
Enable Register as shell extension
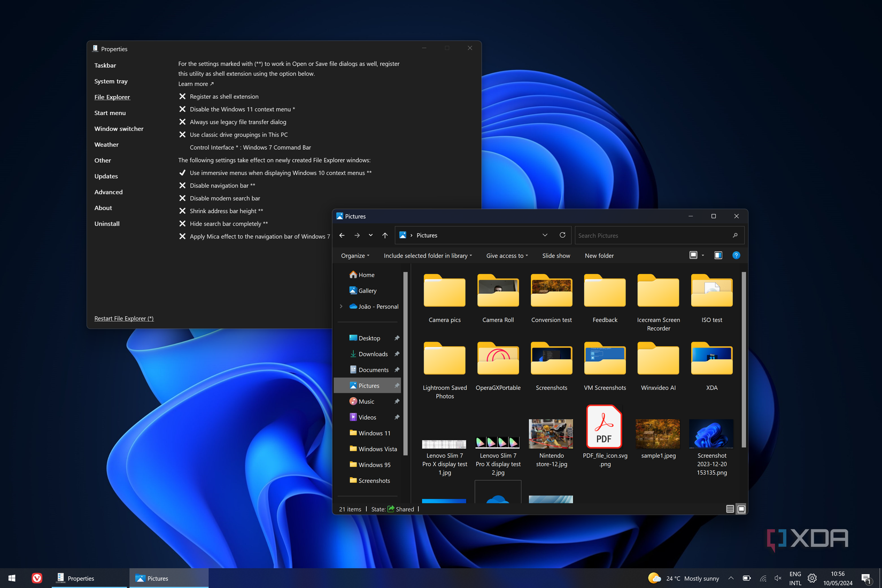coord(182,96)
